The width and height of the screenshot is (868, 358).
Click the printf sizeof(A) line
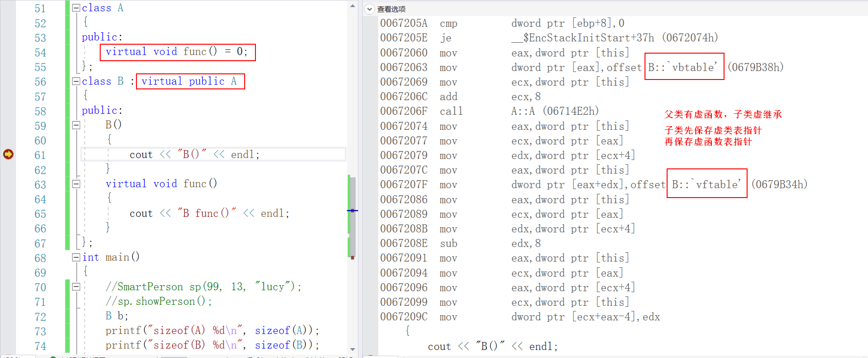pos(212,331)
